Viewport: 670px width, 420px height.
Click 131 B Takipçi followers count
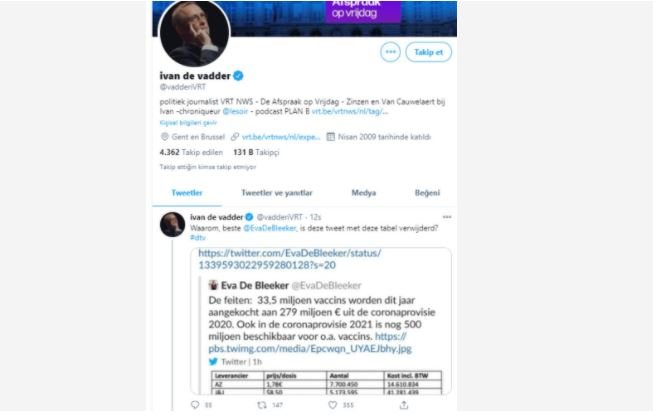(256, 152)
